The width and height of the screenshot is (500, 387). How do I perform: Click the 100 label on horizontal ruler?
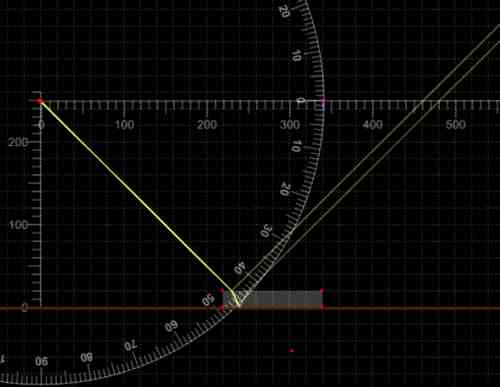coord(124,125)
